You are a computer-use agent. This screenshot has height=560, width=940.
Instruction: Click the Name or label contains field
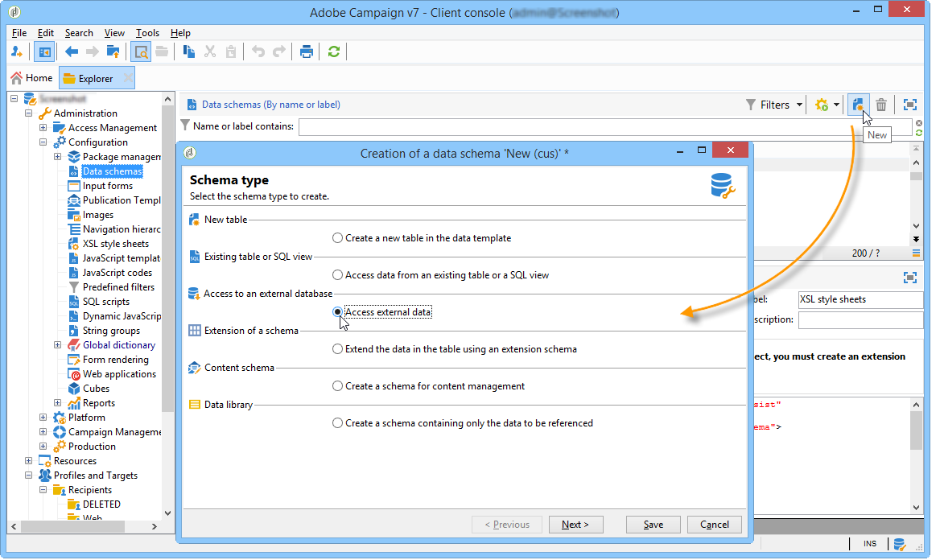pyautogui.click(x=605, y=126)
